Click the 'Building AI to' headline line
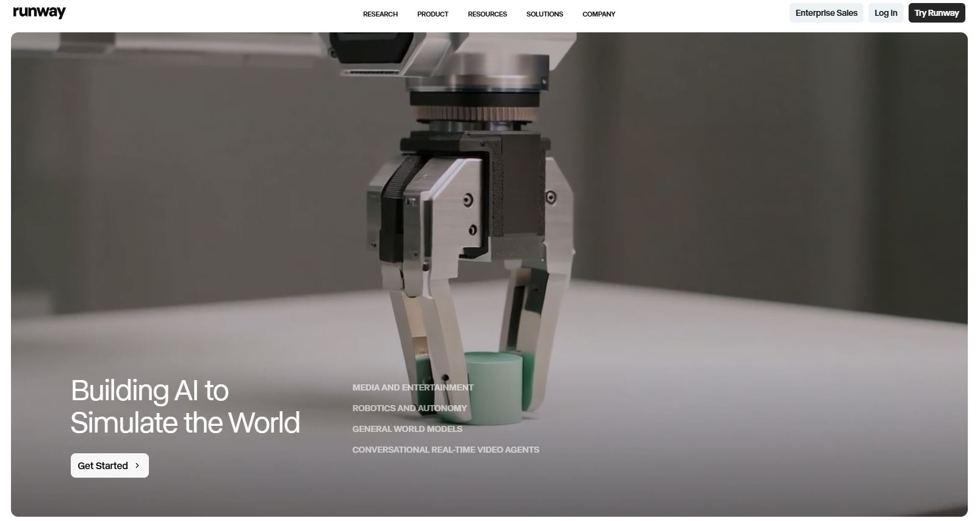The image size is (980, 521). coord(150,390)
